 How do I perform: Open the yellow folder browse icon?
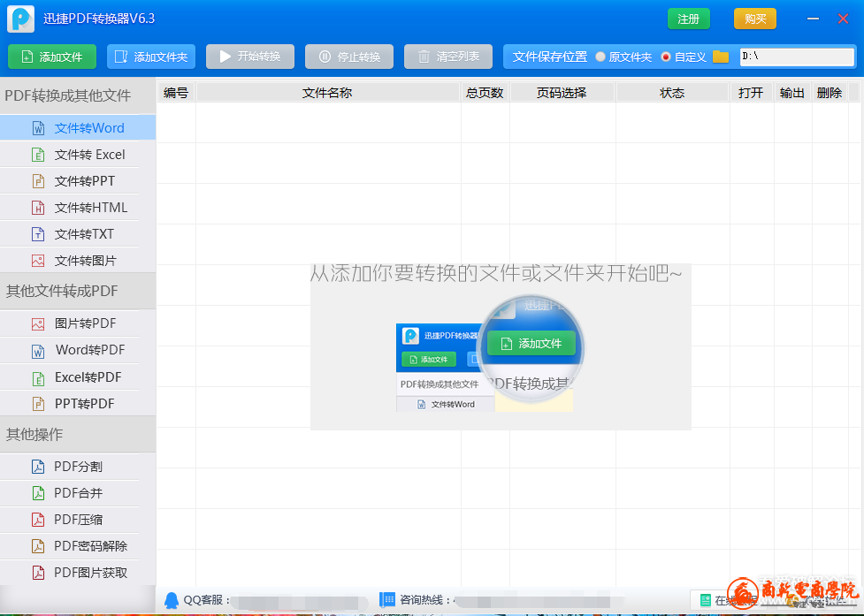(x=721, y=57)
